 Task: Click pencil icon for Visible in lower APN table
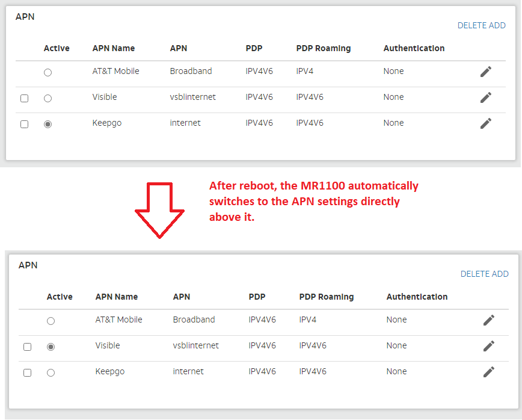[489, 346]
